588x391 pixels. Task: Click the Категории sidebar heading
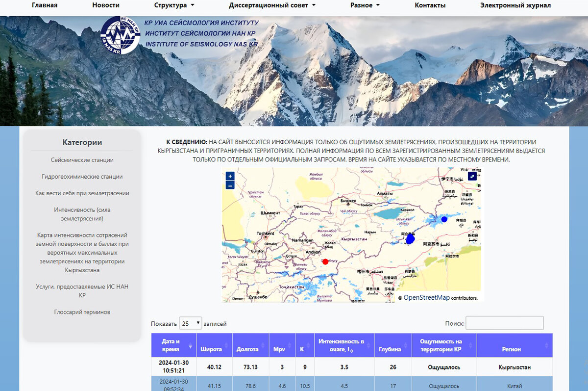click(82, 142)
